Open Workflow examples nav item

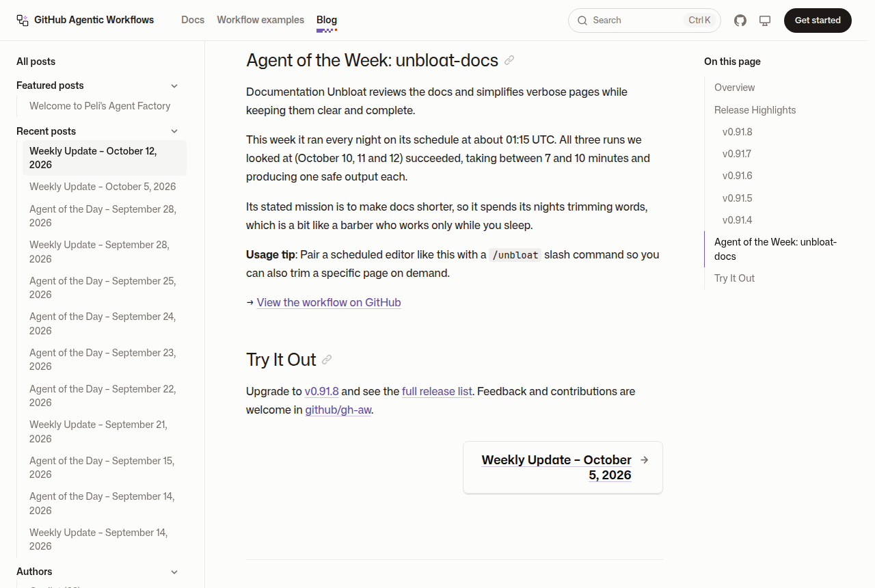tap(260, 20)
